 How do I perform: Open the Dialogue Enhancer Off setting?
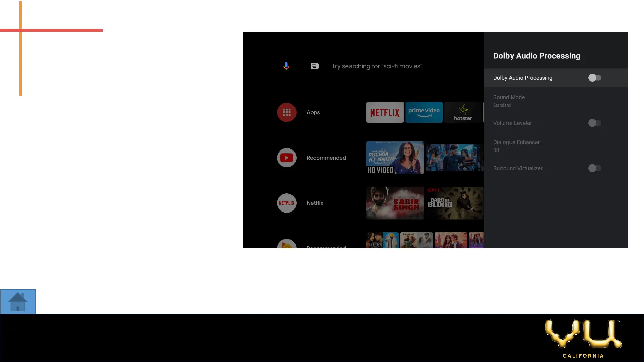point(516,146)
